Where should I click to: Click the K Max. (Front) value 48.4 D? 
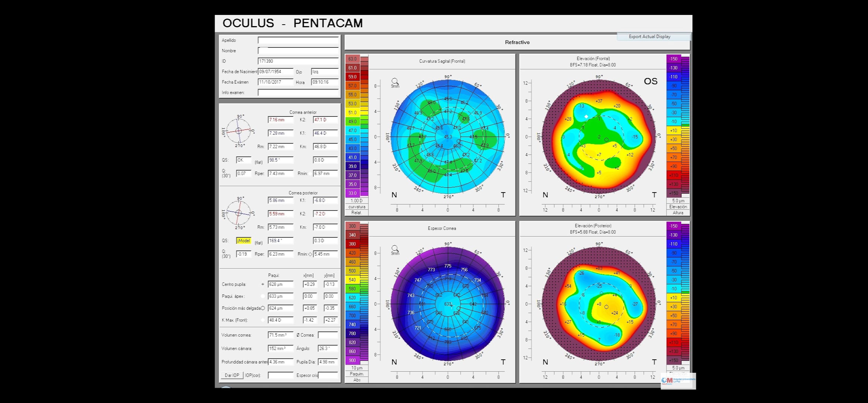tap(281, 320)
